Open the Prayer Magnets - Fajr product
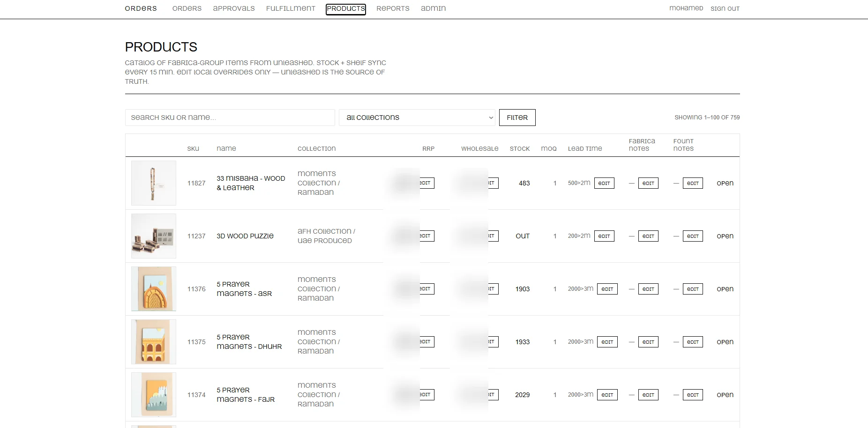Image resolution: width=868 pixels, height=428 pixels. [725, 395]
